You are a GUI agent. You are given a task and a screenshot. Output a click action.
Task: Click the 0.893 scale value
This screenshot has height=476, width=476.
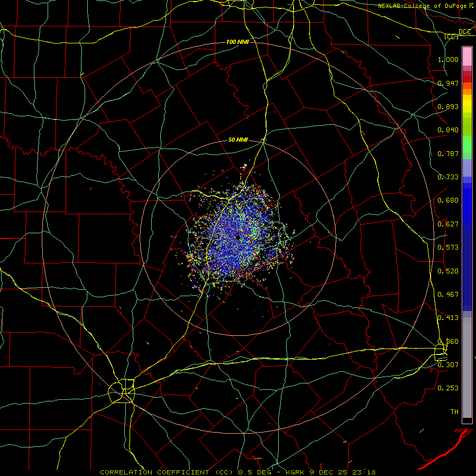coord(448,106)
